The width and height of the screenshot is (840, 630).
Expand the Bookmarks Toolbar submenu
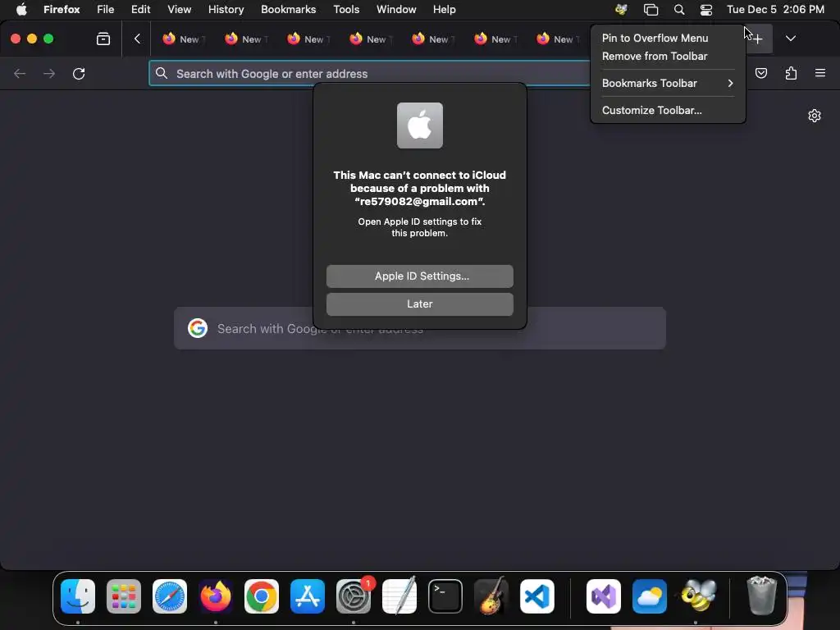(668, 83)
